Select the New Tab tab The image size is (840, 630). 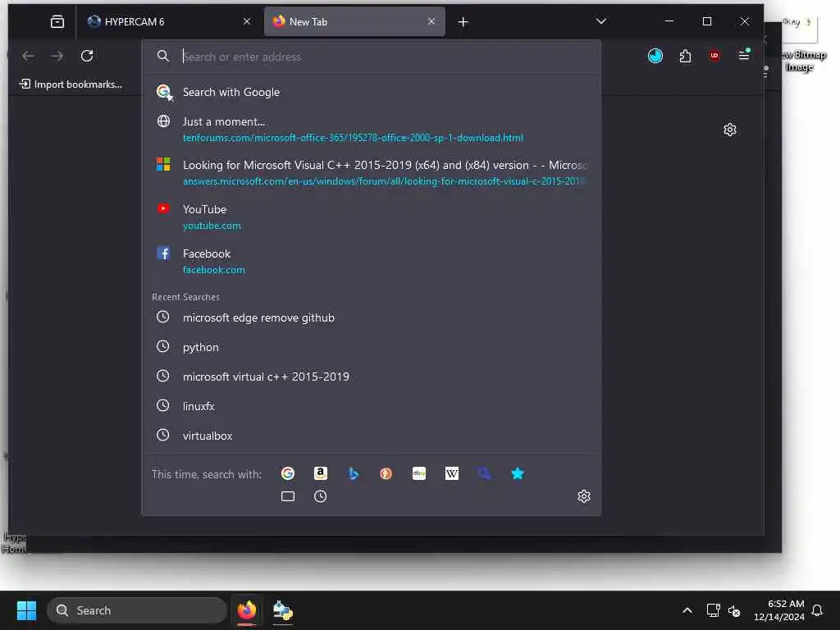[x=354, y=21]
